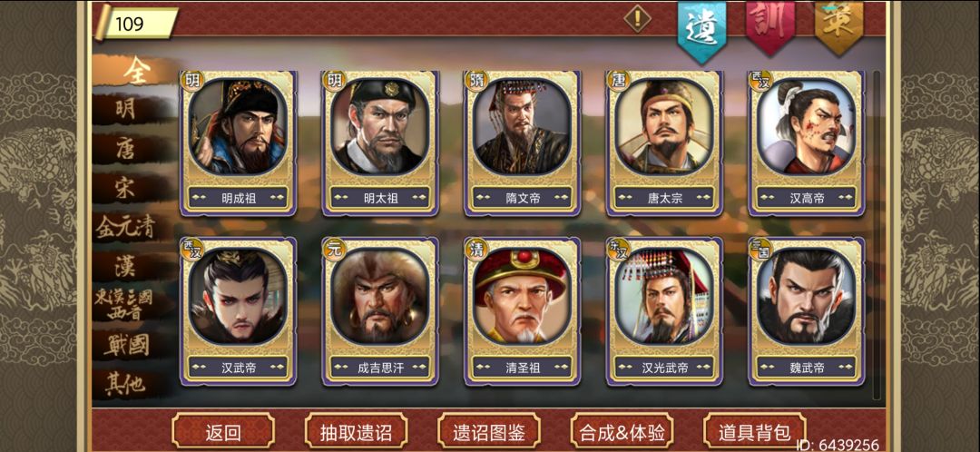
Task: Pick the 魏武帝 emperor card
Action: click(807, 311)
